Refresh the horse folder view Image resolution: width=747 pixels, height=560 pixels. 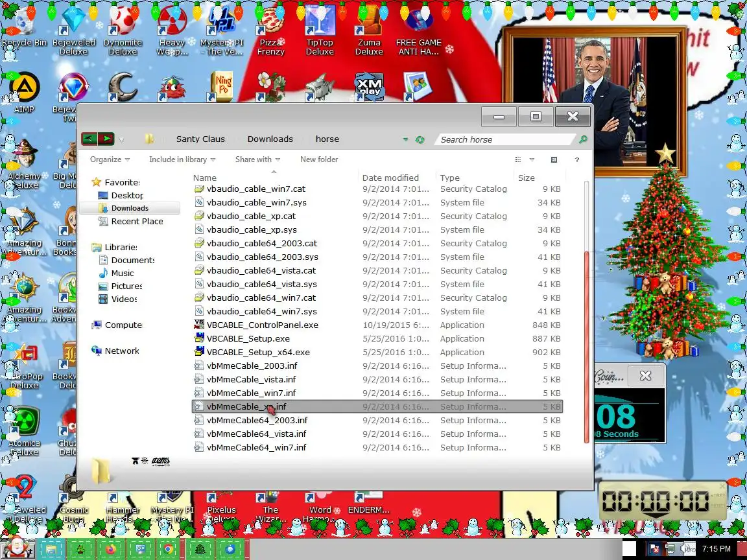tap(420, 139)
